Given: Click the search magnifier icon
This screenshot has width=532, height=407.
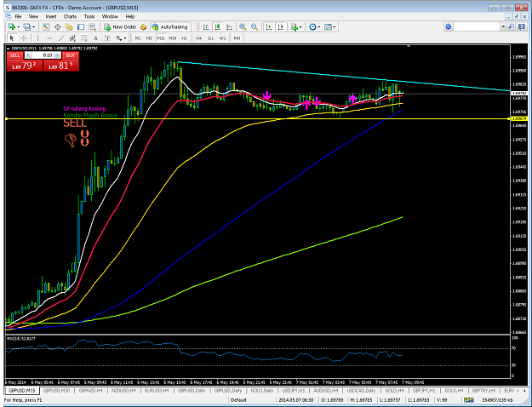Looking at the screenshot, I should point(511,26).
